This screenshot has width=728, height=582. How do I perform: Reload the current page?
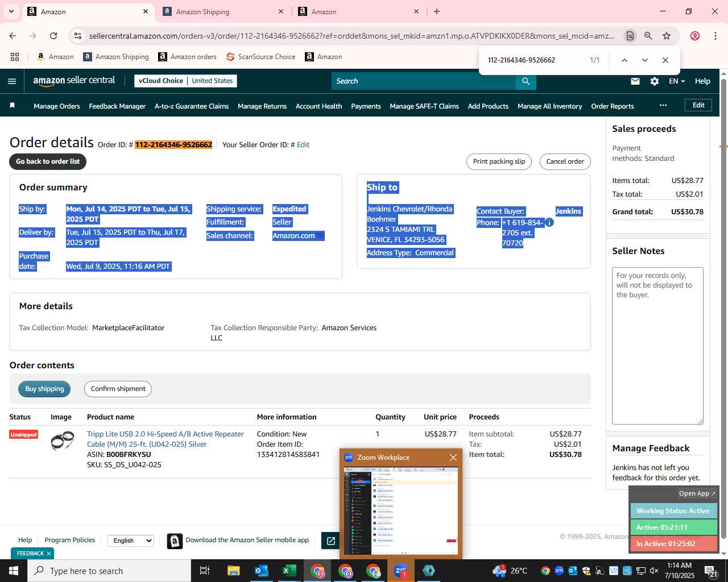(53, 36)
